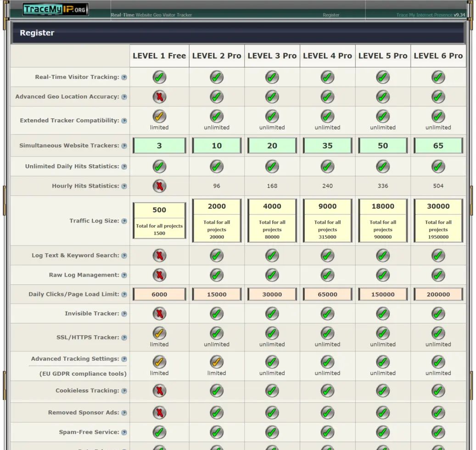Open help icon for Cookieless Tracking
Screen dimensions: 476x450
[124, 391]
